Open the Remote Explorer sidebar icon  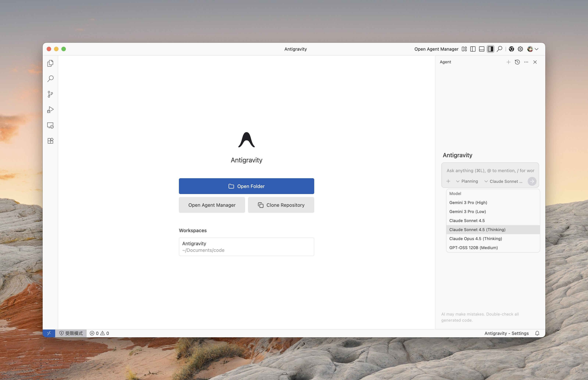pos(50,125)
